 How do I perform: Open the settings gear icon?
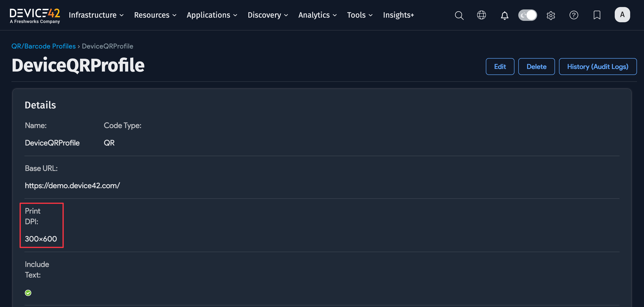tap(551, 15)
